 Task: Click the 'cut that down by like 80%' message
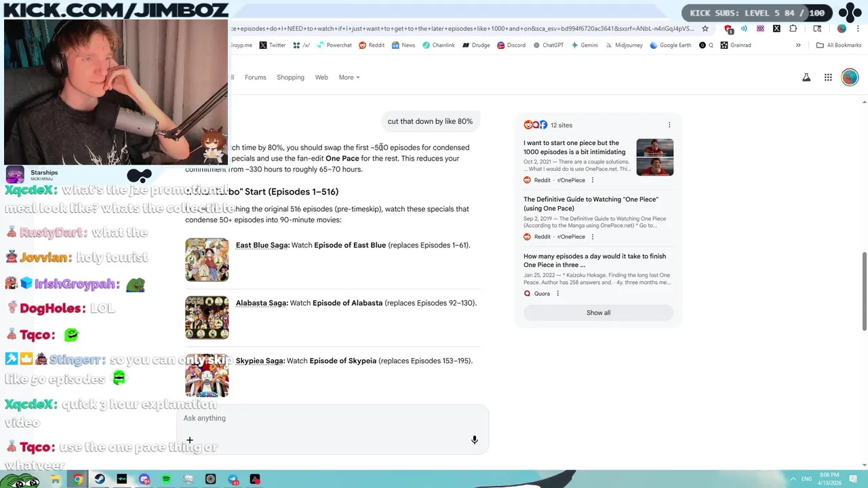430,121
